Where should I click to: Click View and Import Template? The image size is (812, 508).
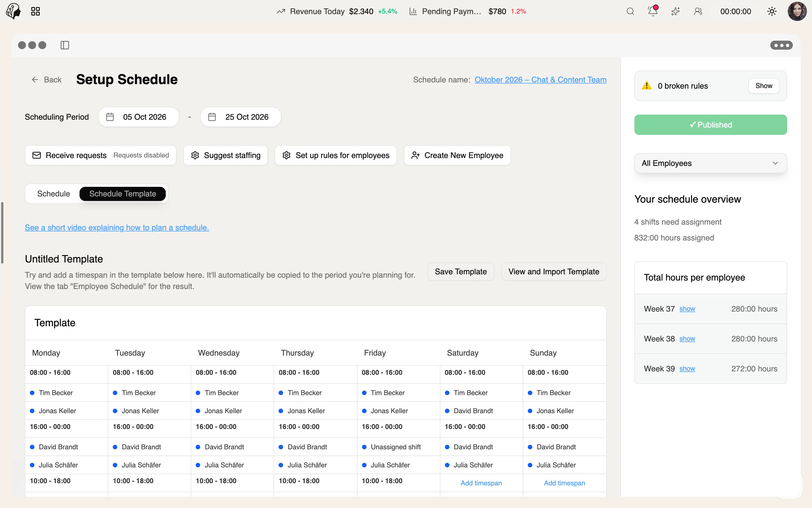coord(554,271)
